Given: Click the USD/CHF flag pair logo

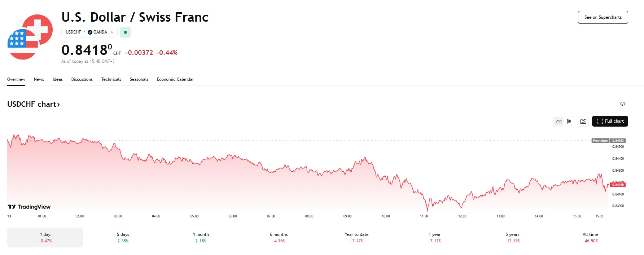Looking at the screenshot, I should (30, 37).
